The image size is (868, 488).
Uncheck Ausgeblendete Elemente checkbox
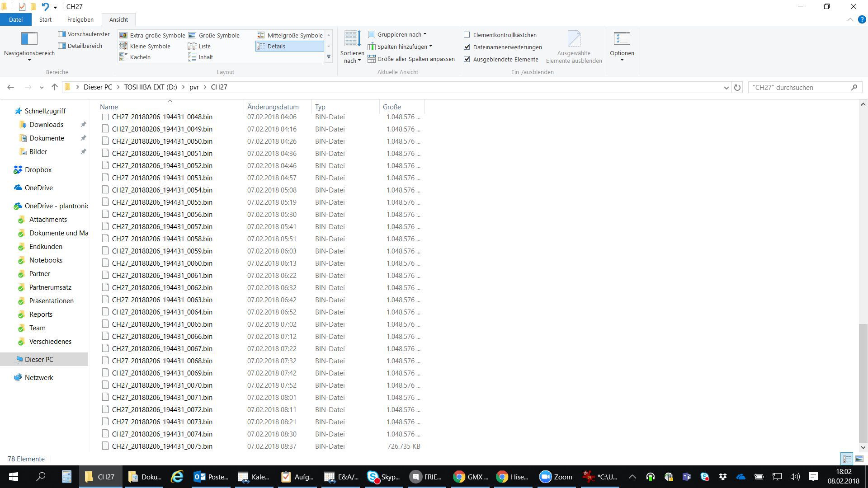coord(467,59)
